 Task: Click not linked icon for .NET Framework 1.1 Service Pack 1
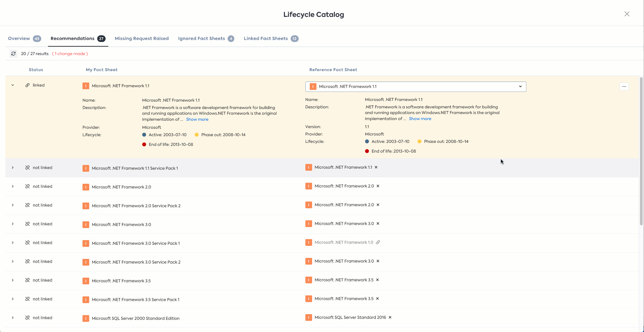pos(28,168)
